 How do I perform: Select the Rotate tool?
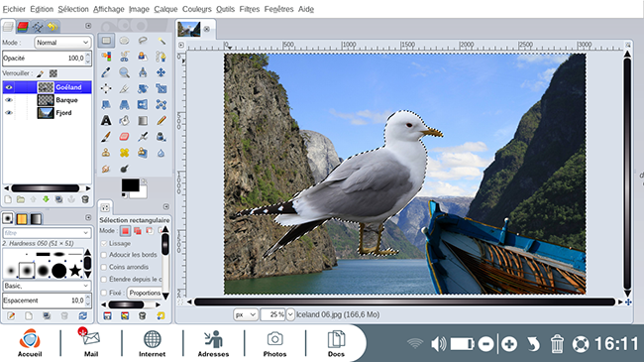pos(143,88)
